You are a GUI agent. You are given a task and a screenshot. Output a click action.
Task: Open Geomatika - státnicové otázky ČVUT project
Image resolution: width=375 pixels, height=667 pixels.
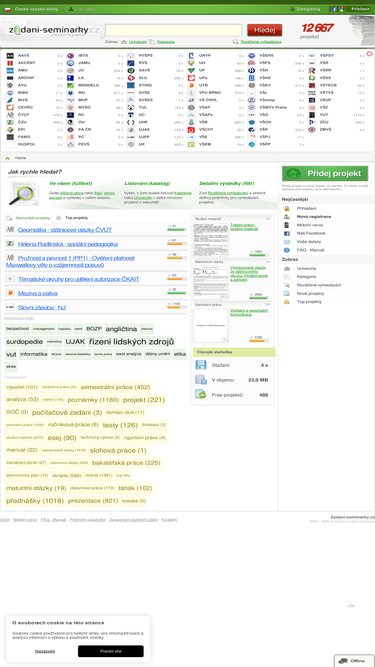65,230
